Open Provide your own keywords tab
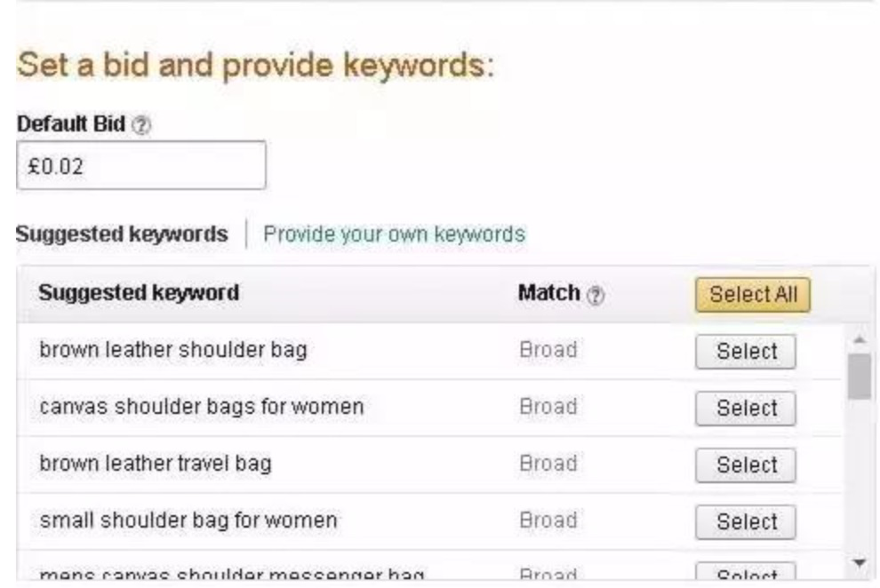 tap(394, 234)
